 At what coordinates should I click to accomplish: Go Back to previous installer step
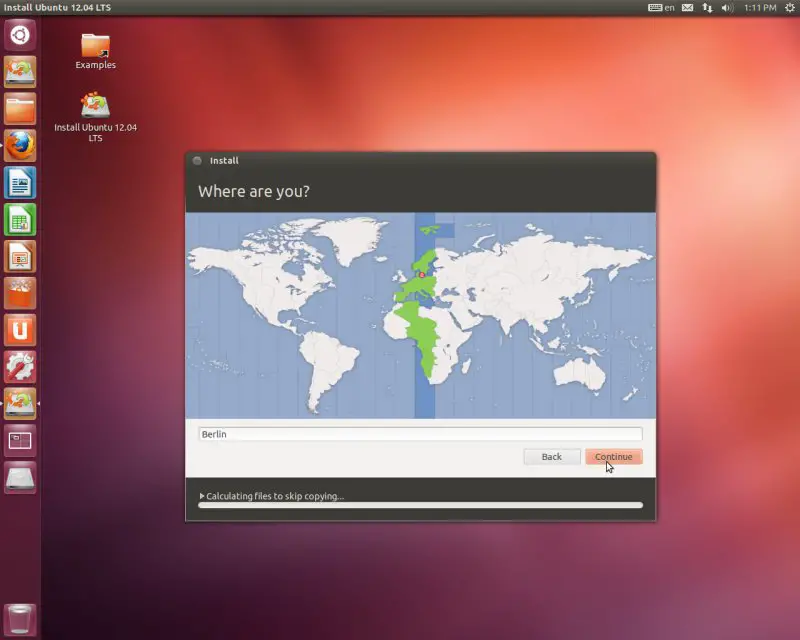pyautogui.click(x=552, y=457)
